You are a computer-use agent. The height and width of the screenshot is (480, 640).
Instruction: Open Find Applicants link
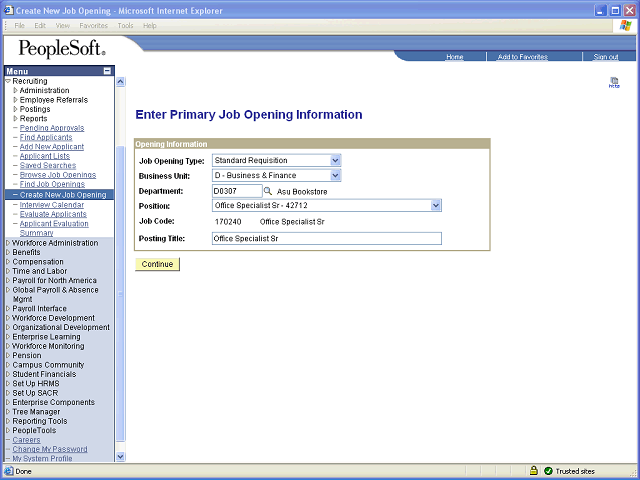click(46, 137)
